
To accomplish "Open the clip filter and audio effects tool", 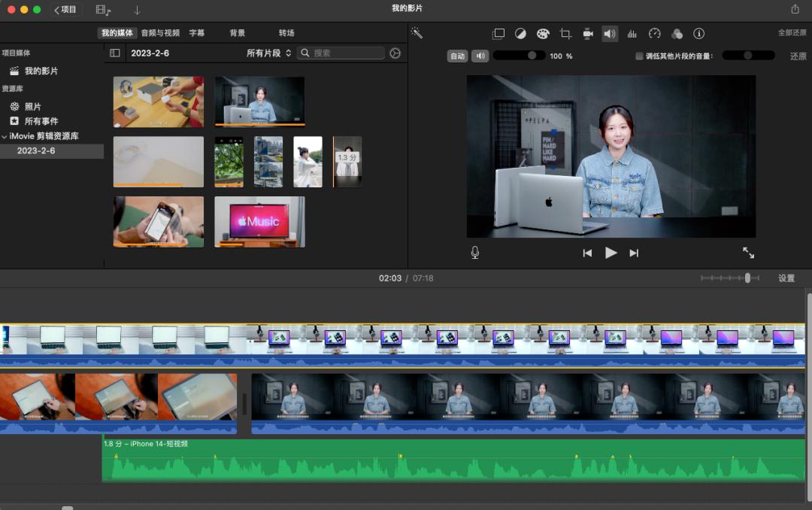I will coord(677,34).
